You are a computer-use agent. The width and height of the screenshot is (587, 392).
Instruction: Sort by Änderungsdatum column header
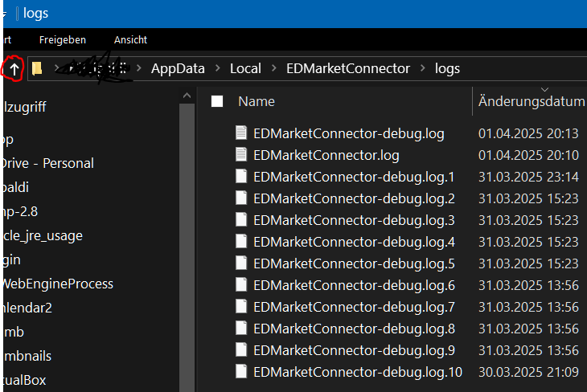point(532,101)
